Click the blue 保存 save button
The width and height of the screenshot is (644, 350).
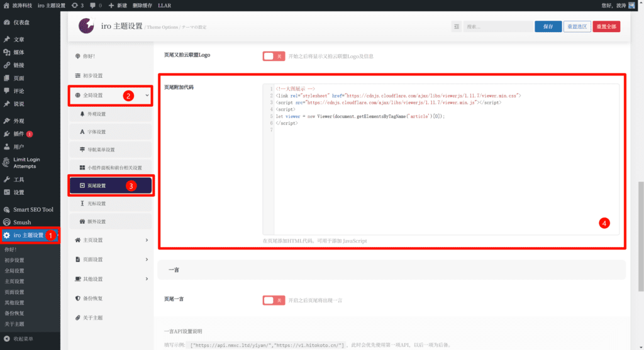pos(548,26)
